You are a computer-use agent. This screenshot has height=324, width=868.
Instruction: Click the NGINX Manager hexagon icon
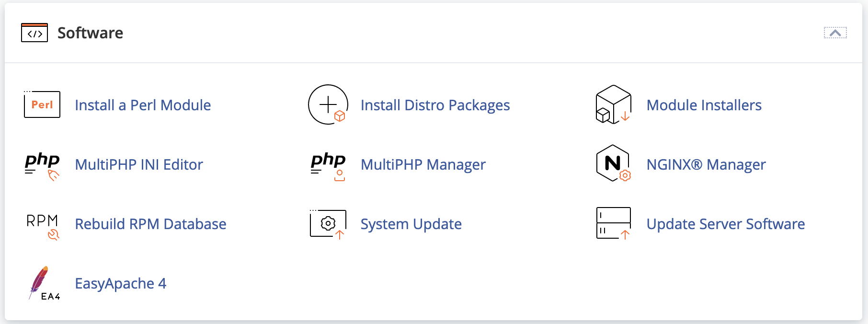tap(613, 164)
